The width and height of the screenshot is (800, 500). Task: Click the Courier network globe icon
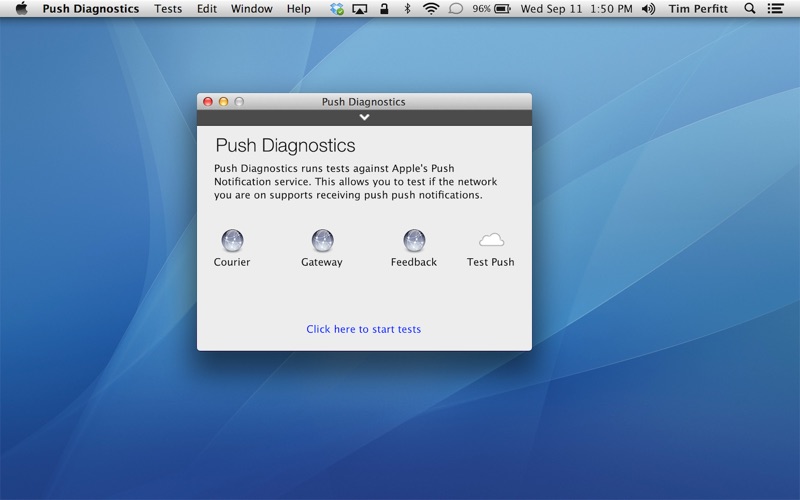click(232, 241)
